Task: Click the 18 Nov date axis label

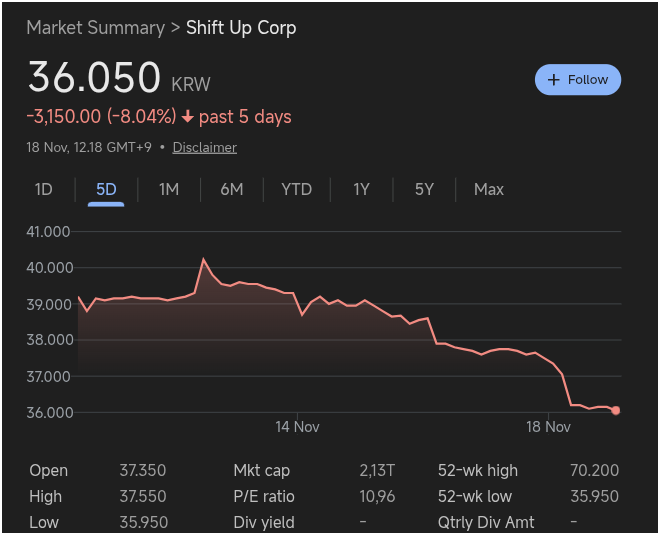Action: click(548, 427)
